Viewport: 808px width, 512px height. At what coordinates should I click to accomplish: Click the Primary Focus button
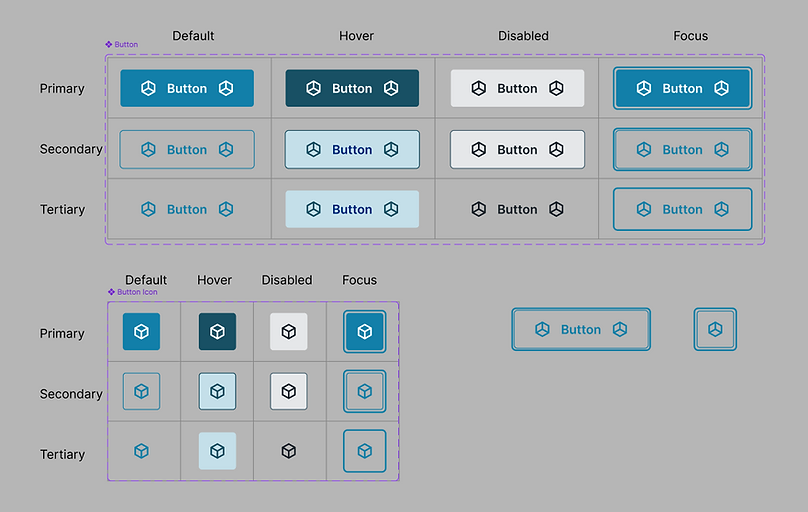(682, 88)
